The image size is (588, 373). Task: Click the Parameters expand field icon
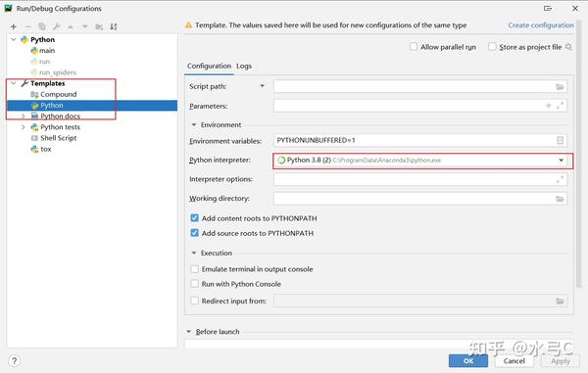point(560,106)
